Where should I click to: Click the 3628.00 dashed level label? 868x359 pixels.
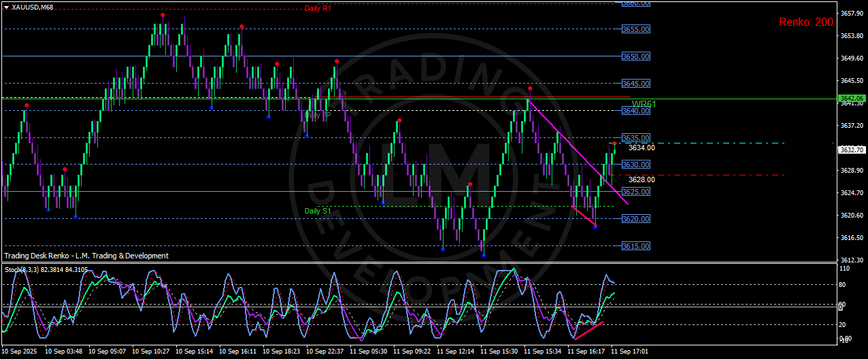(x=641, y=179)
